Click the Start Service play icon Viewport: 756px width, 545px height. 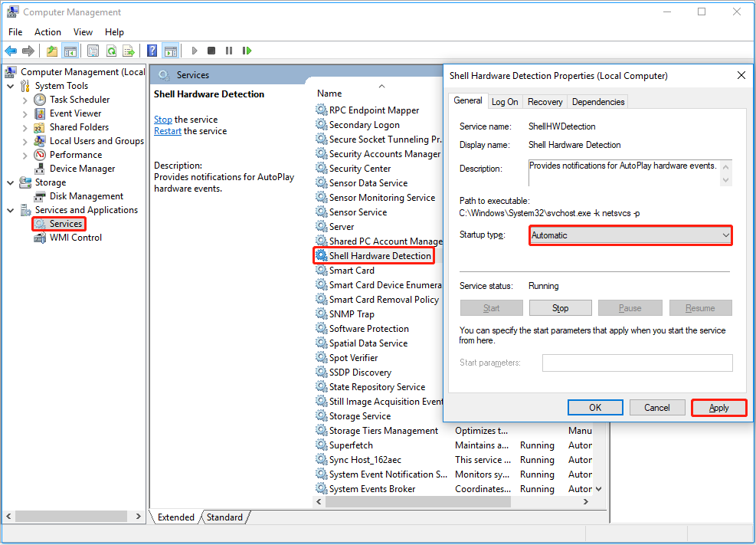coord(195,51)
